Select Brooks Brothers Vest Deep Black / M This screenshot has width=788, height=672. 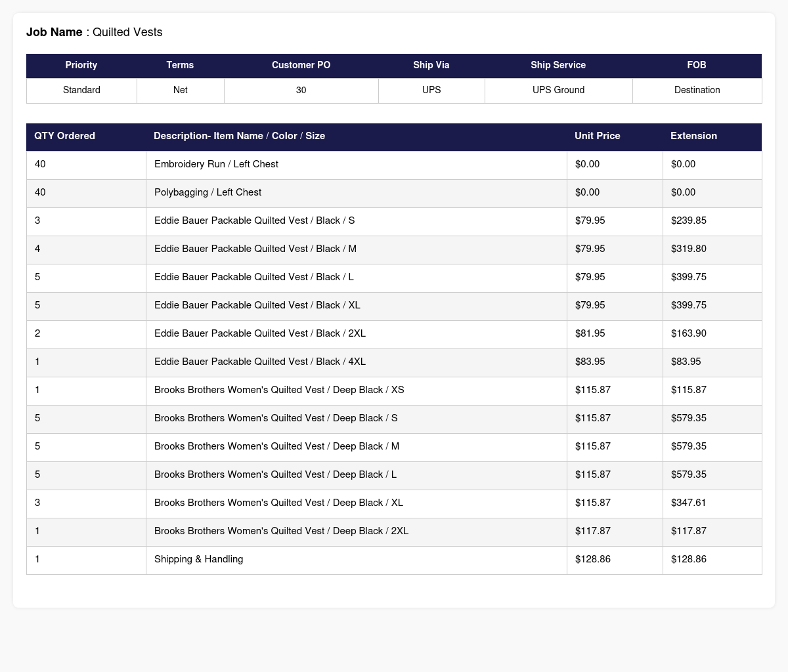point(276,446)
